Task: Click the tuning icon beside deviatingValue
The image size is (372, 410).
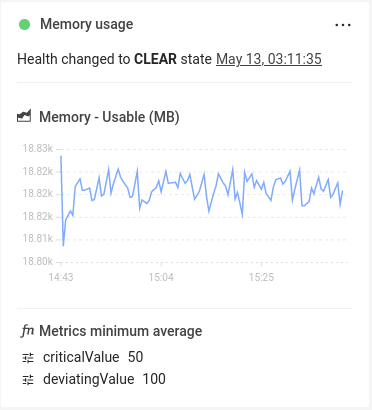Action: [x=28, y=380]
